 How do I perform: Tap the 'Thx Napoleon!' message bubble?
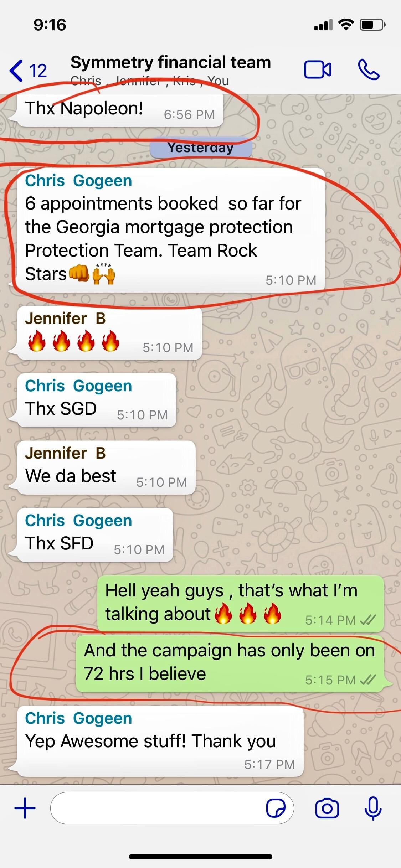120,110
